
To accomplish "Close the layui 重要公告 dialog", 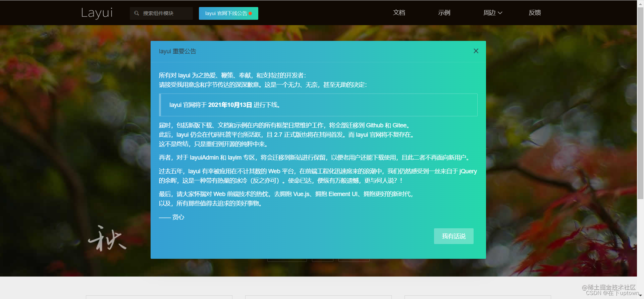I will click(476, 51).
